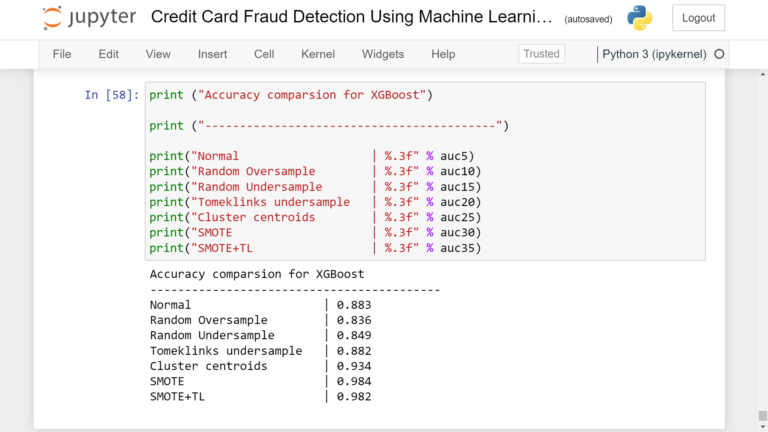Screen dimensions: 768x432
Task: Click the output value 0.836
Action: coord(354,320)
